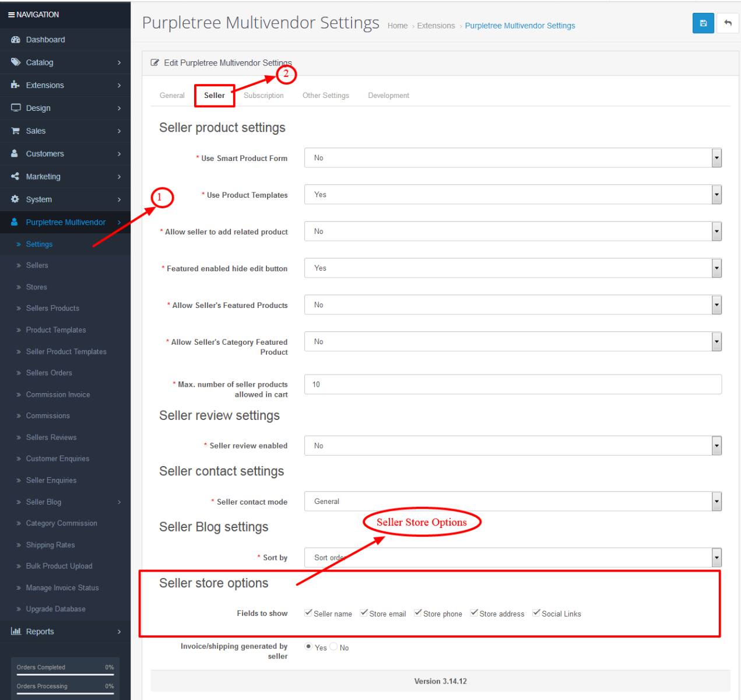
Task: Click Purpletree Multivendor Settings breadcrumb link
Action: click(x=520, y=26)
